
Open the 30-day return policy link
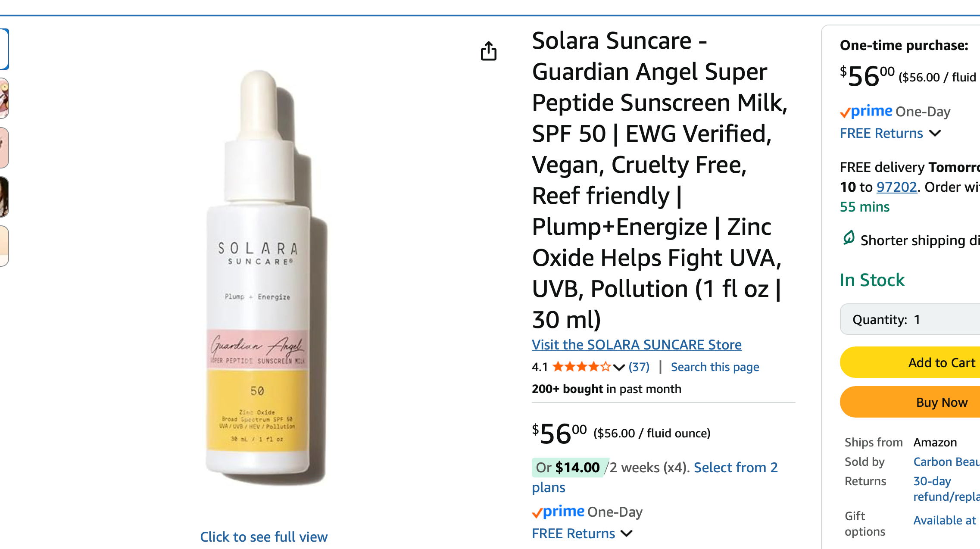932,481
